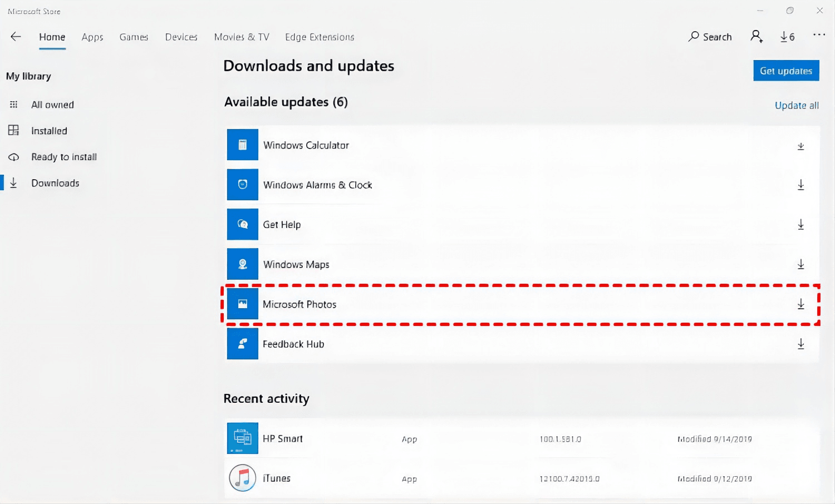The height and width of the screenshot is (504, 835).
Task: Download the Get Help update
Action: coord(800,225)
